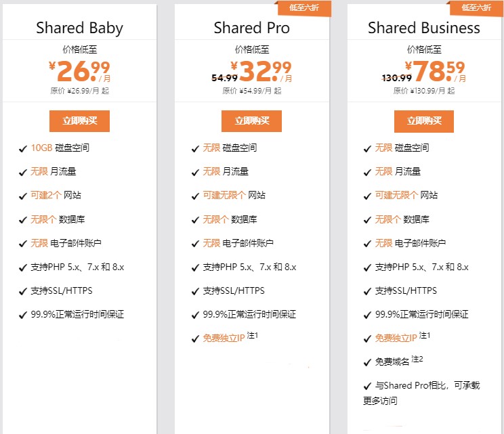504x434 pixels.
Task: Click checkmark beside 可建2个 网站
Action: tap(23, 196)
